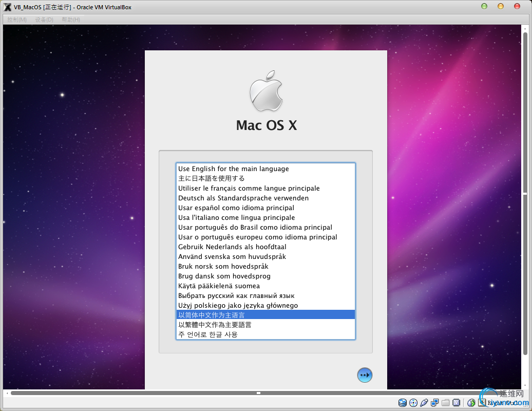The image size is (532, 411).
Task: Select 'Brug dansk som hovedsprog'
Action: click(x=265, y=276)
